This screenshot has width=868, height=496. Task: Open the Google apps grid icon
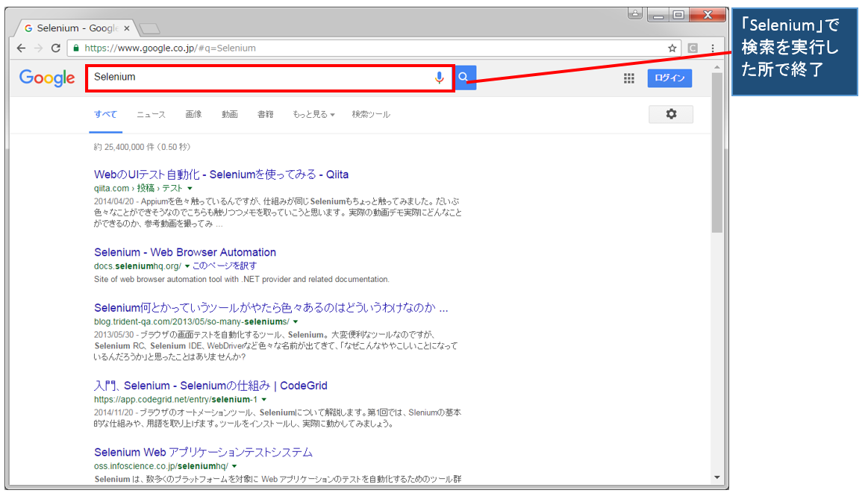click(x=629, y=78)
